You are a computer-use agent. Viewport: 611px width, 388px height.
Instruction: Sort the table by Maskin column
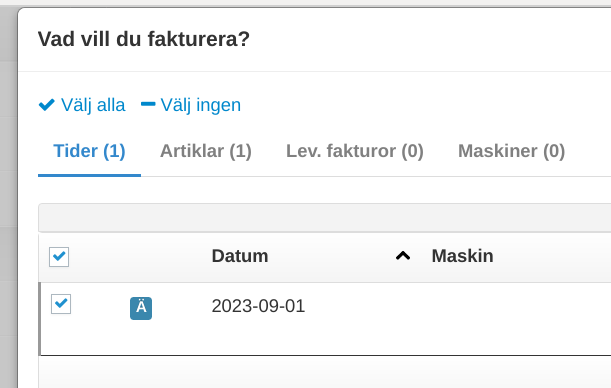(462, 256)
